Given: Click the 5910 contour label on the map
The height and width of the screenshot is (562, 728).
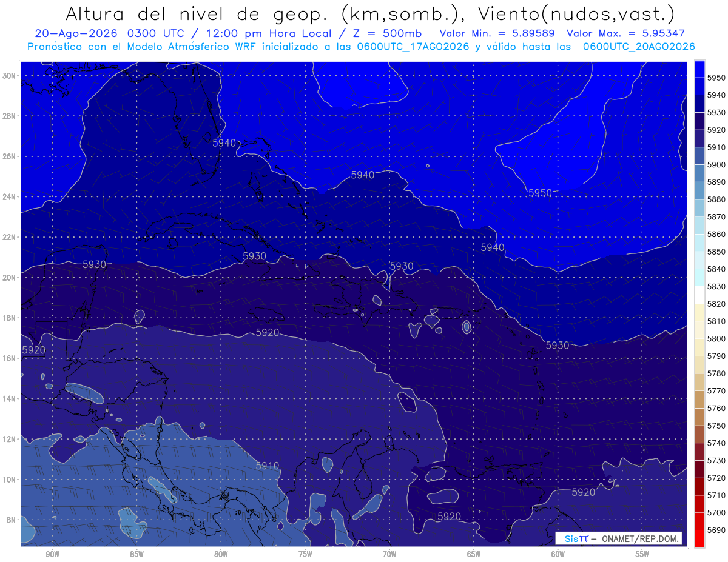Looking at the screenshot, I should (267, 466).
